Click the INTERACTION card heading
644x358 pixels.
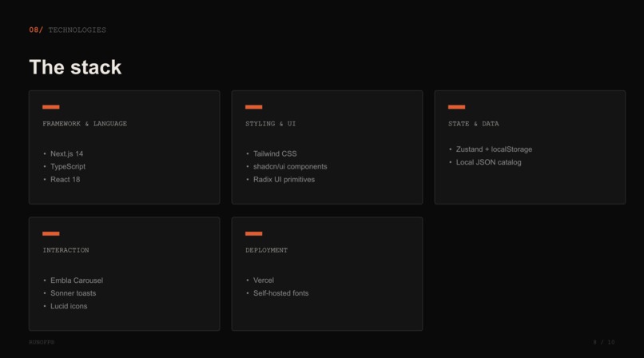click(x=66, y=250)
